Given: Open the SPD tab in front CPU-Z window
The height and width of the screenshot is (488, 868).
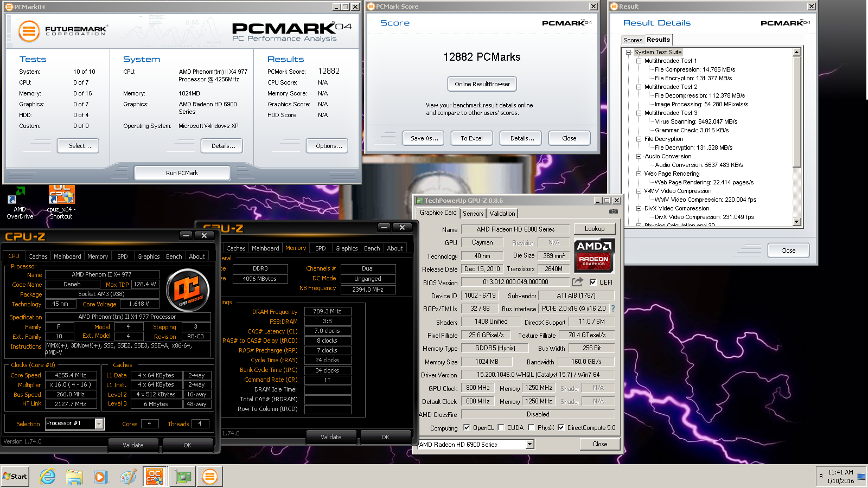Looking at the screenshot, I should pos(123,256).
